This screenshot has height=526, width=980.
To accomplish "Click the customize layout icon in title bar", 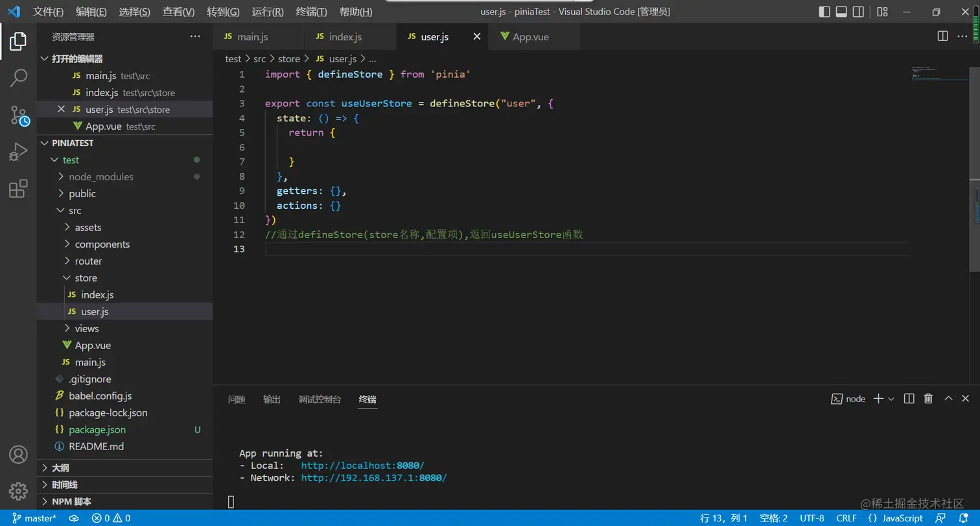I will point(882,12).
